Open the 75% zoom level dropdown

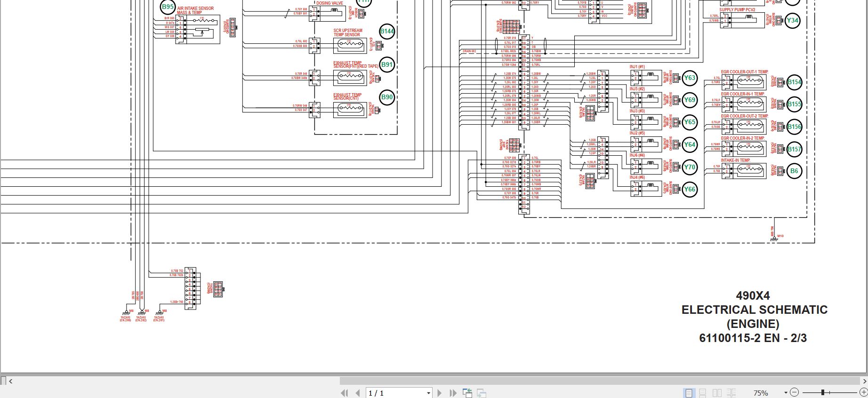(x=786, y=393)
